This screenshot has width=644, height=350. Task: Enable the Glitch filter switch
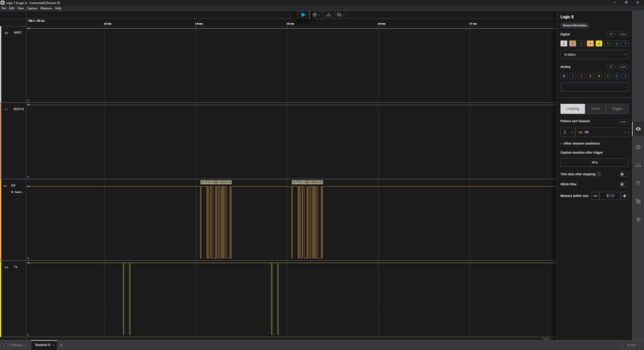pos(623,184)
